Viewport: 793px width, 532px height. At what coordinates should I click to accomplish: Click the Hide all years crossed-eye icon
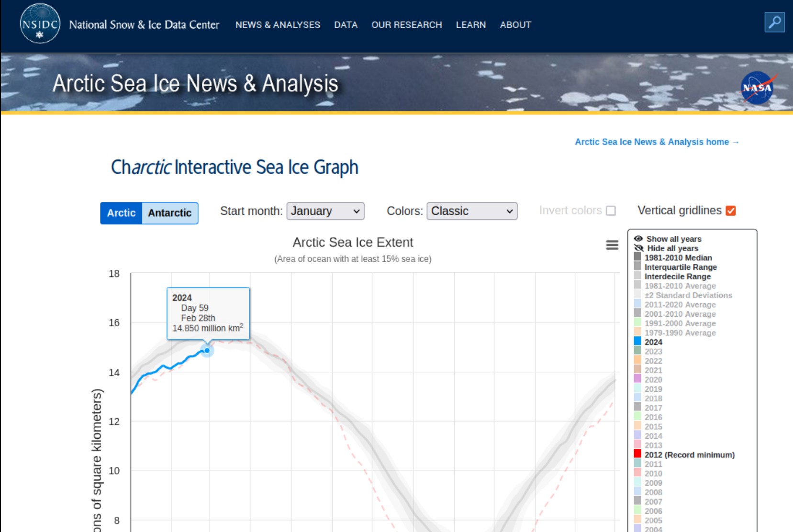(639, 248)
